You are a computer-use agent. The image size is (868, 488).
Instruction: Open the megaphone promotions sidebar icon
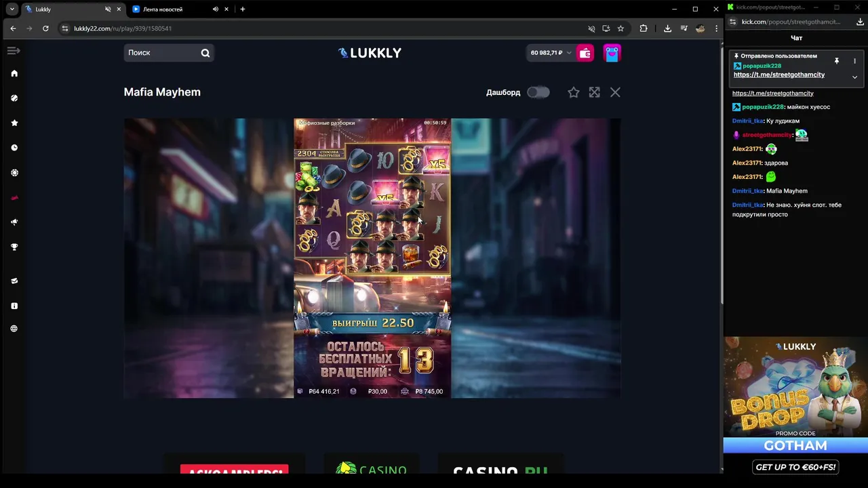click(x=14, y=222)
